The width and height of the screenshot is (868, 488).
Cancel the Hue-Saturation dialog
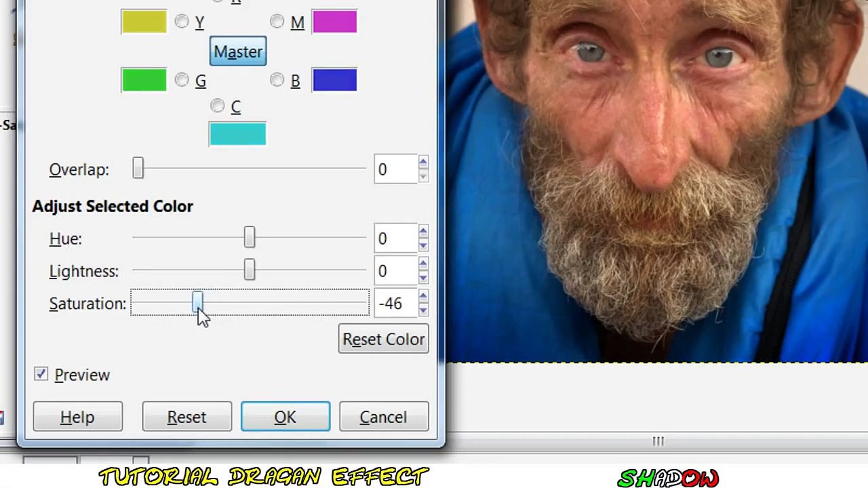coord(383,417)
